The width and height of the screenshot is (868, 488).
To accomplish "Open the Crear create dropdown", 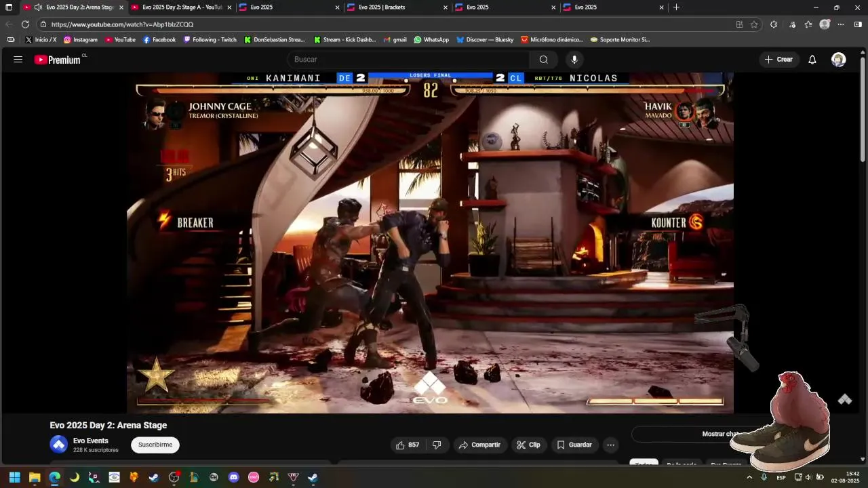I will tap(778, 60).
